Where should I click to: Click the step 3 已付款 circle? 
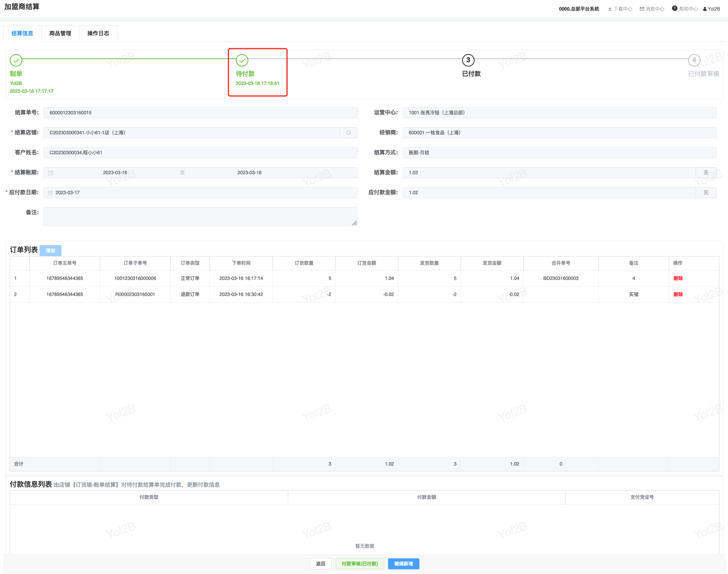coord(468,60)
